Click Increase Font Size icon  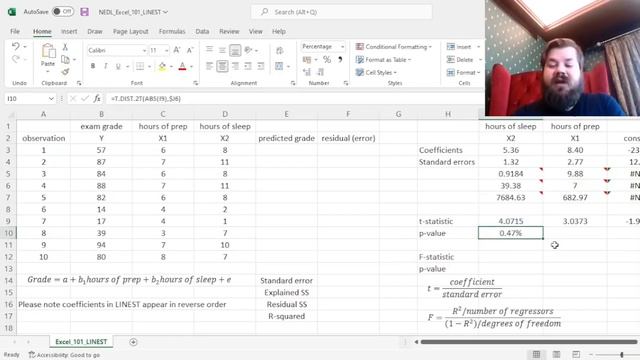(x=177, y=50)
